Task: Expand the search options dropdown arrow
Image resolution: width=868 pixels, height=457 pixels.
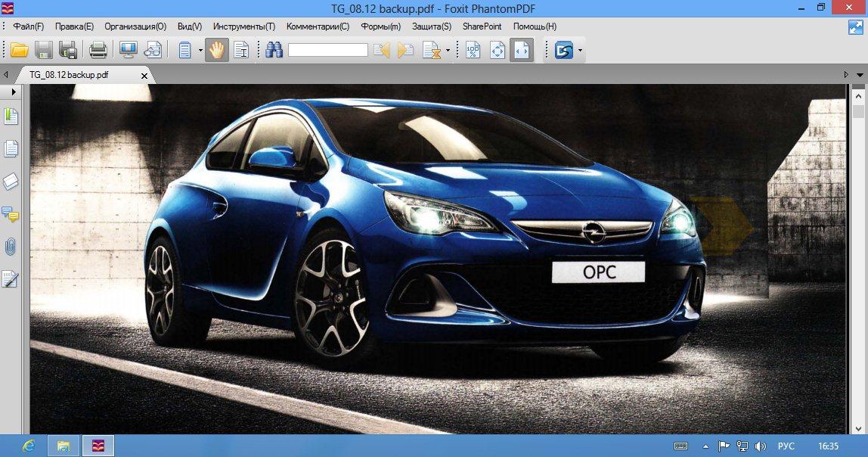Action: tap(448, 51)
